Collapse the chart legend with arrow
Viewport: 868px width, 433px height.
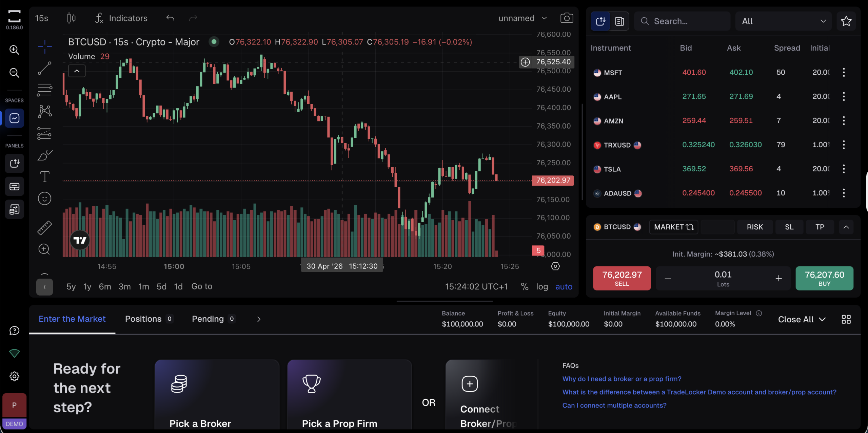77,71
